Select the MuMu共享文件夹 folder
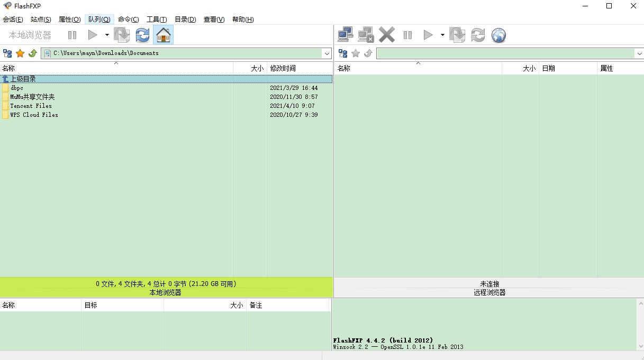Viewport: 644px width, 360px height. tap(32, 97)
